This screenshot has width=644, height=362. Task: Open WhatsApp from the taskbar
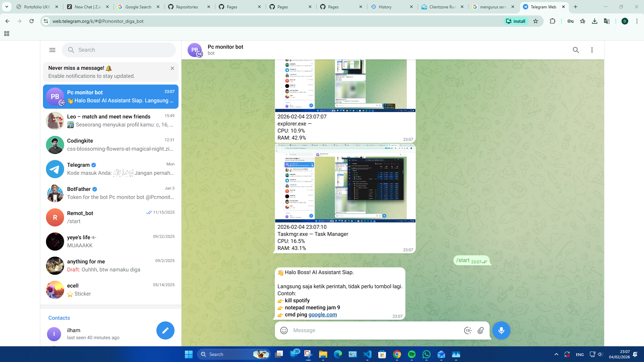coord(426,354)
